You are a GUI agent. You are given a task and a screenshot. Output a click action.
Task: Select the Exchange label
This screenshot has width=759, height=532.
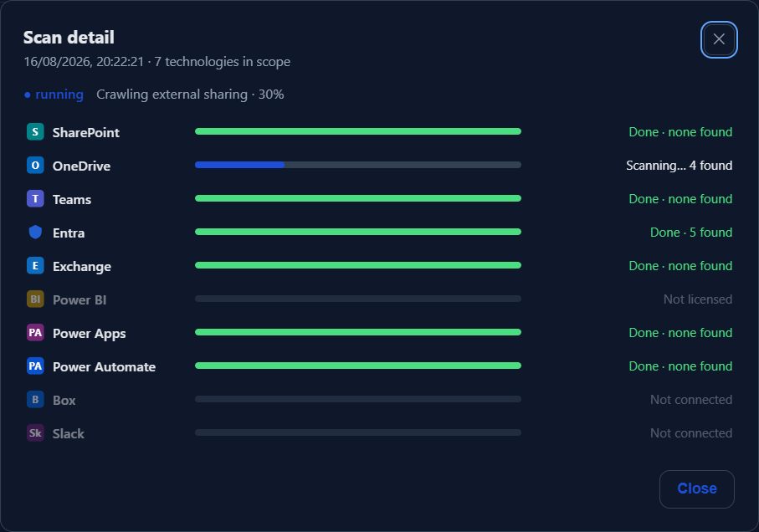(x=82, y=267)
